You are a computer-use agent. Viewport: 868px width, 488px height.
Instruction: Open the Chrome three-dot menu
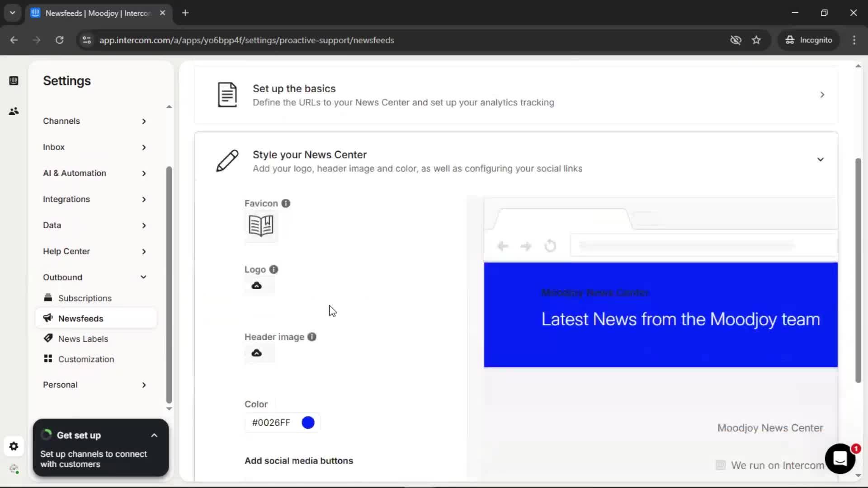[854, 40]
